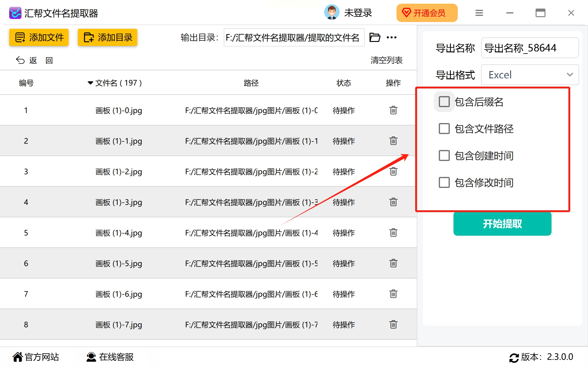Viewport: 588px width, 367px height.
Task: Click the 开始提取 button
Action: tap(502, 224)
